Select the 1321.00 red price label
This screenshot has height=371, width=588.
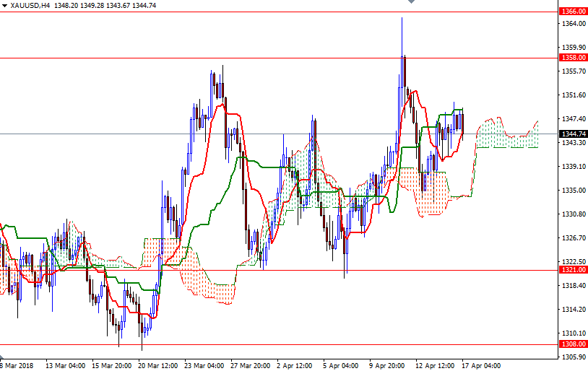(x=573, y=271)
